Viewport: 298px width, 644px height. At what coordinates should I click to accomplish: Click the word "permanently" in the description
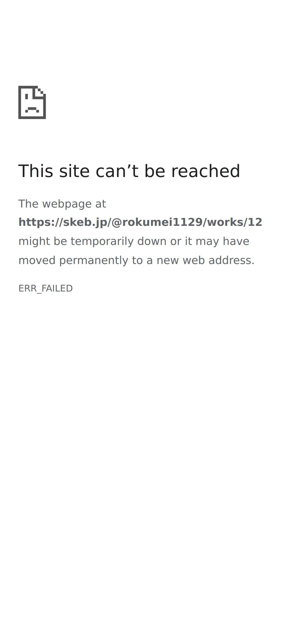[93, 260]
